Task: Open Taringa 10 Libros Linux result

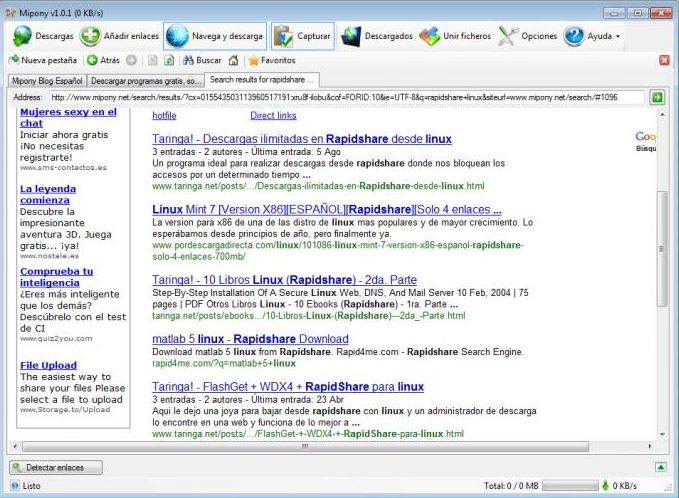Action: [285, 280]
